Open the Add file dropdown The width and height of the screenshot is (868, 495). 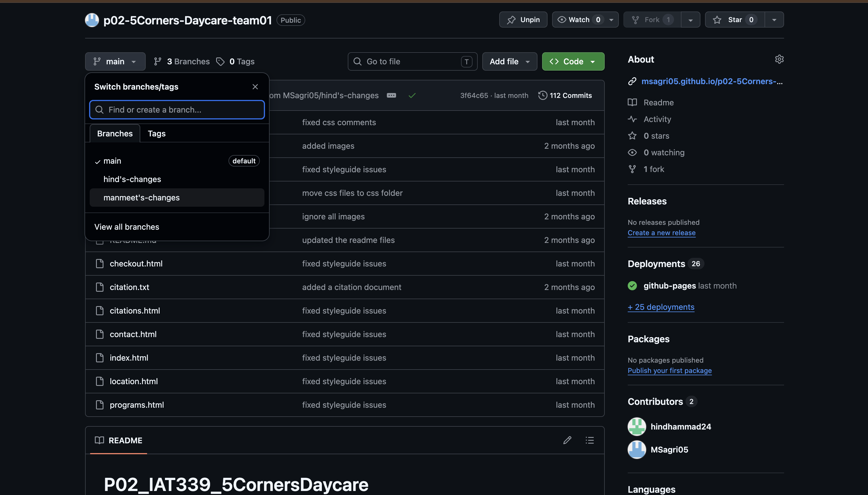tap(509, 61)
